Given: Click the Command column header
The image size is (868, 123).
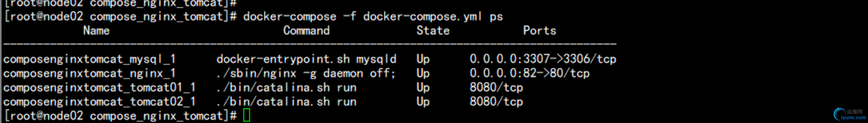Looking at the screenshot, I should pos(306,31).
